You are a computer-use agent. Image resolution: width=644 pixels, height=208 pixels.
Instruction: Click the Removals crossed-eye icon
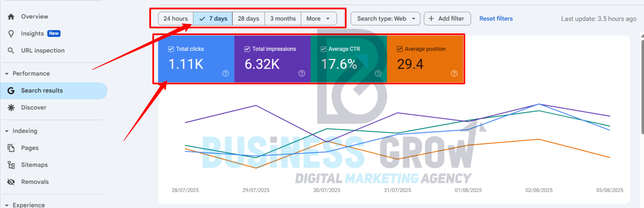point(11,182)
